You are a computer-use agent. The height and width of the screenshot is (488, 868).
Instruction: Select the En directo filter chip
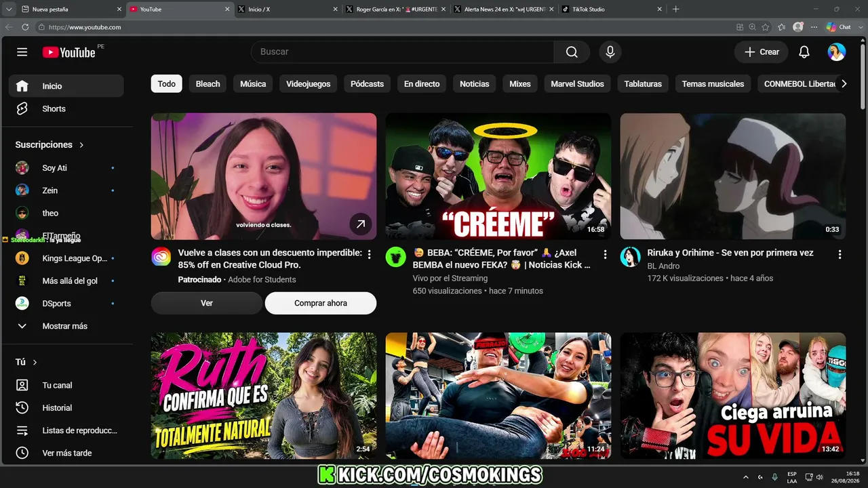(422, 84)
